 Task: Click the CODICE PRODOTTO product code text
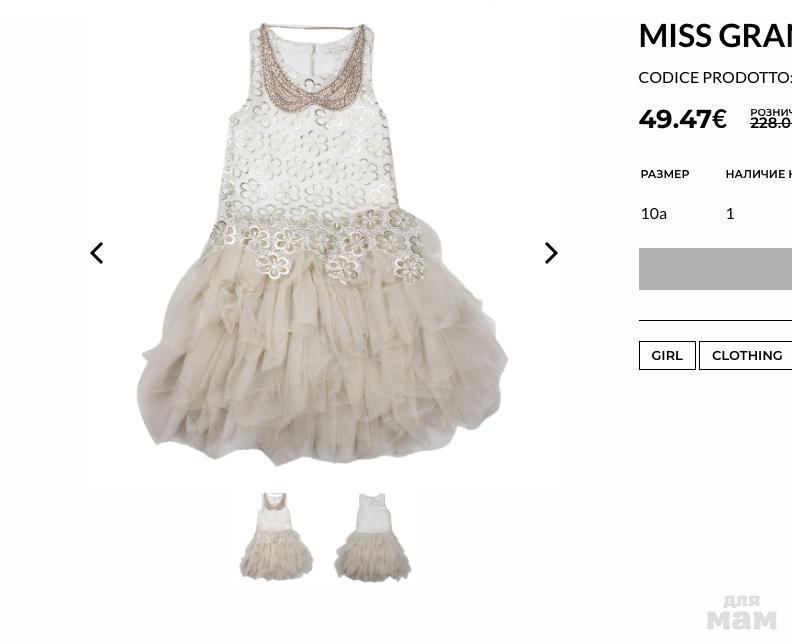[714, 77]
